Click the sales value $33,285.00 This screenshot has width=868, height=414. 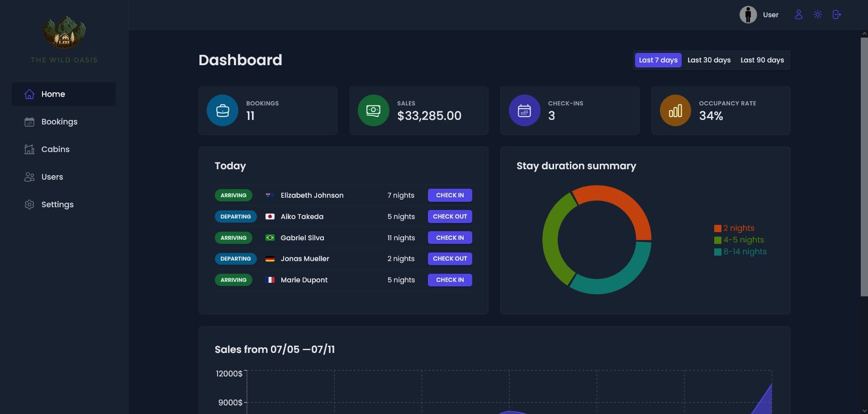pyautogui.click(x=429, y=116)
